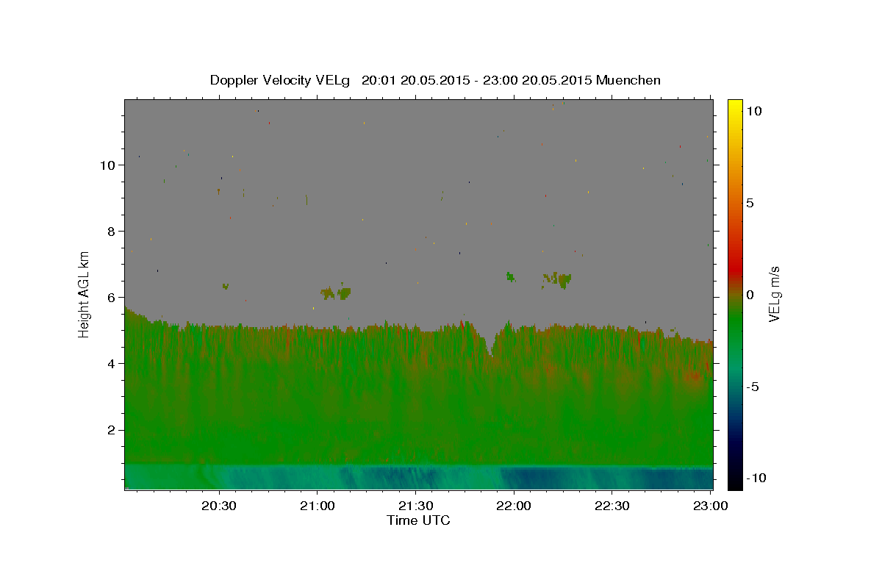The width and height of the screenshot is (882, 588).
Task: Click the 21:00 time tick label
Action: (318, 506)
